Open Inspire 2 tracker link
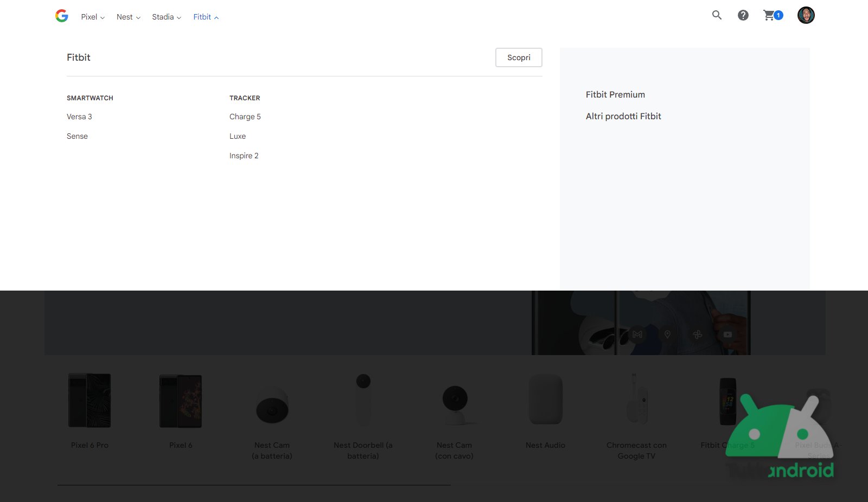The height and width of the screenshot is (502, 868). point(244,156)
